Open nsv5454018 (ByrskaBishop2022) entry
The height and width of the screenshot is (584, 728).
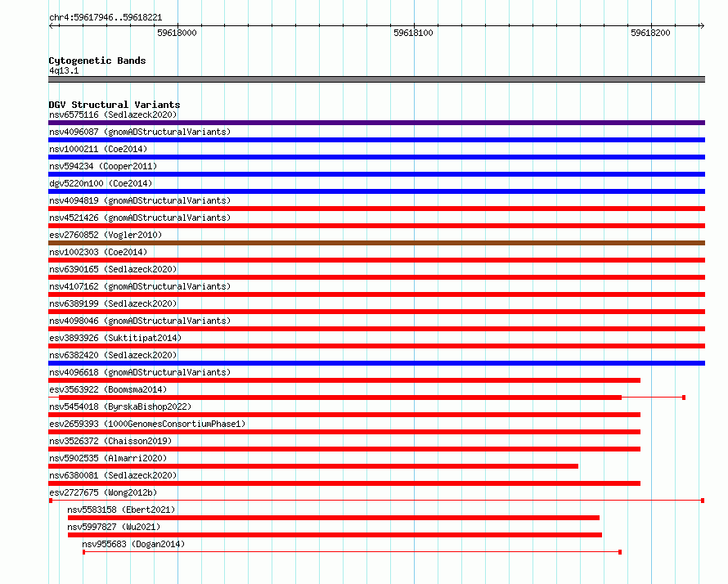click(x=120, y=407)
